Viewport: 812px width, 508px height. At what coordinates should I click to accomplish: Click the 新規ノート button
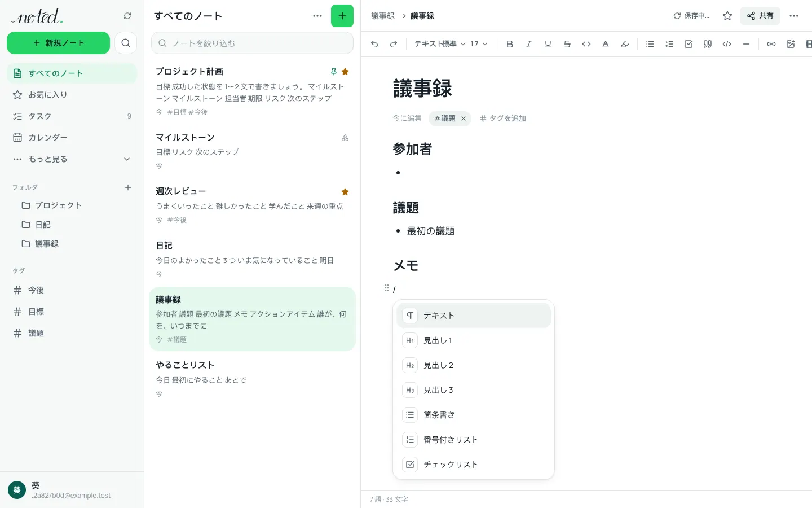pos(58,43)
